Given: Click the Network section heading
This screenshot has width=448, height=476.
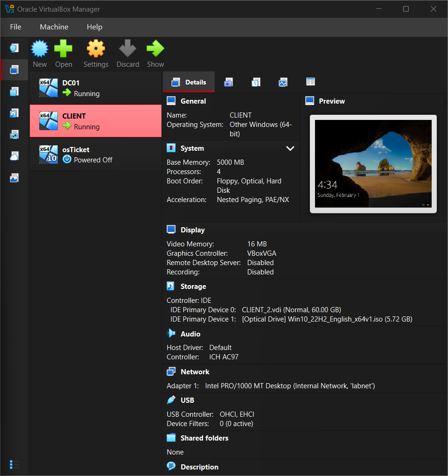Looking at the screenshot, I should [x=195, y=372].
